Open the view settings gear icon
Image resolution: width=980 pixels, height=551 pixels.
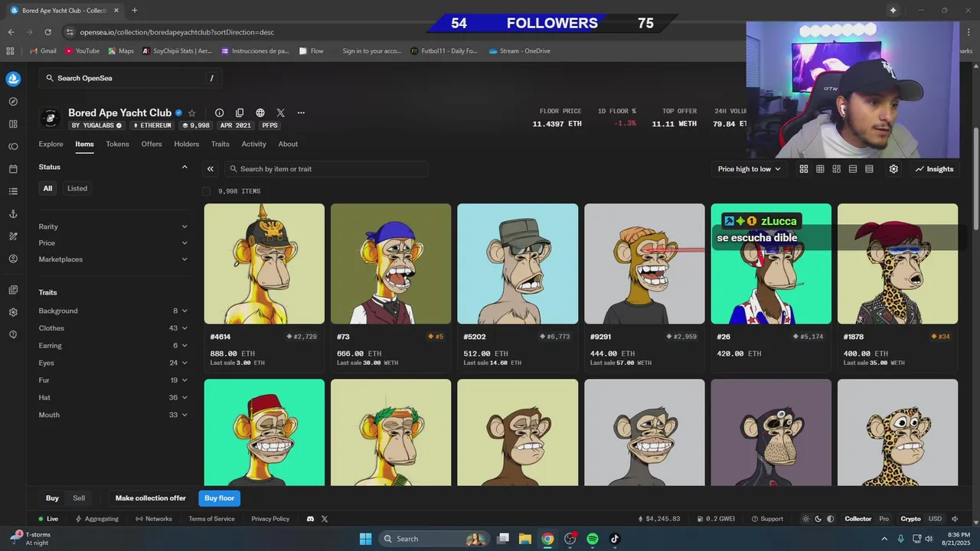tap(893, 169)
